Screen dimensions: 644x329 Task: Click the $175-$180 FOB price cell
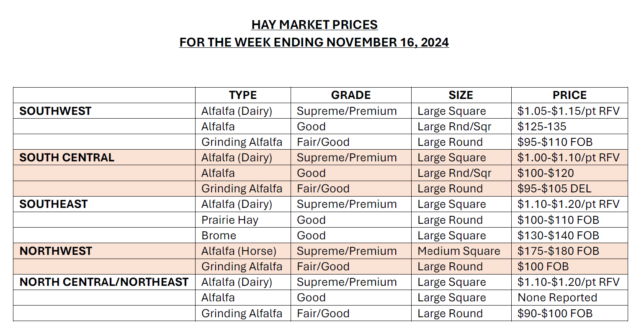(x=558, y=251)
